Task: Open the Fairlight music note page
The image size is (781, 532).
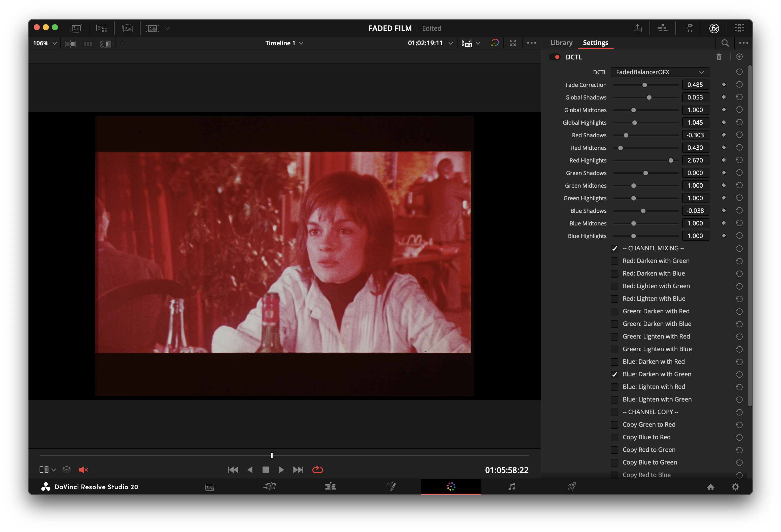Action: tap(511, 486)
